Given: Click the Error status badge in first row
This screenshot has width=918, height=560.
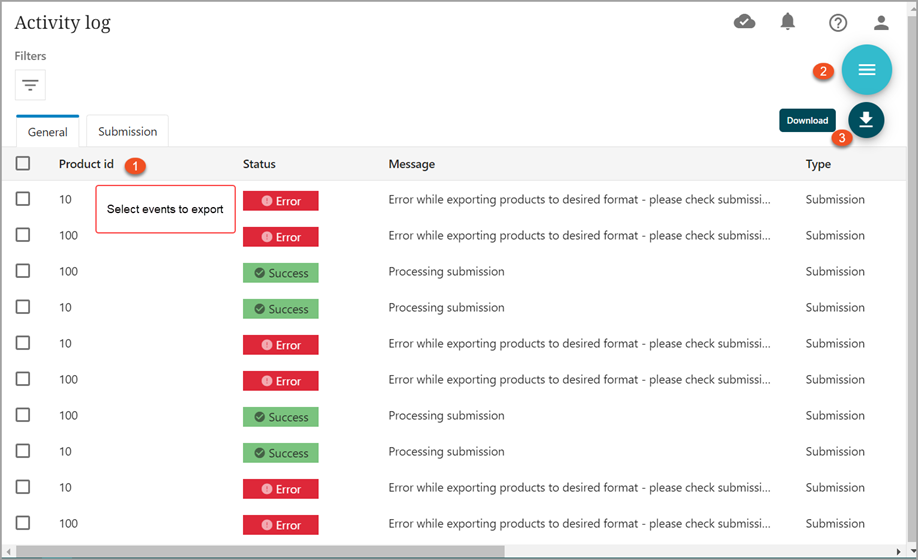Looking at the screenshot, I should point(280,201).
